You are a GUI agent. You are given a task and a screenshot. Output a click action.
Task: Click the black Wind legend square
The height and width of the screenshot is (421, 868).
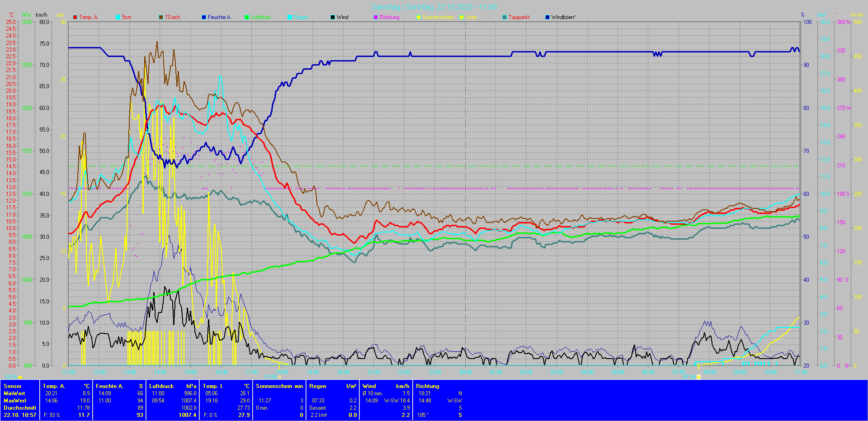[333, 17]
